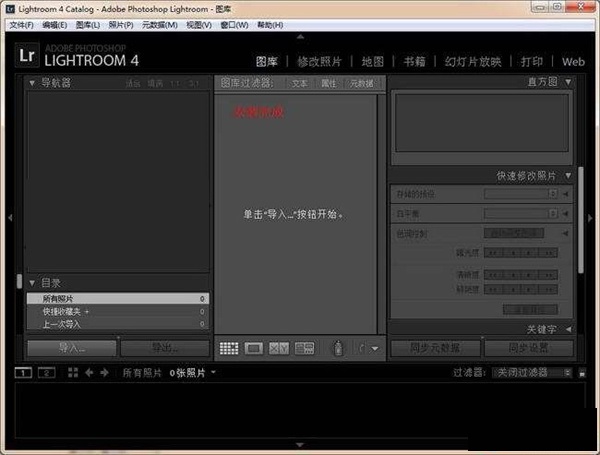Open the 地图 Map module
600x455 pixels.
point(373,61)
